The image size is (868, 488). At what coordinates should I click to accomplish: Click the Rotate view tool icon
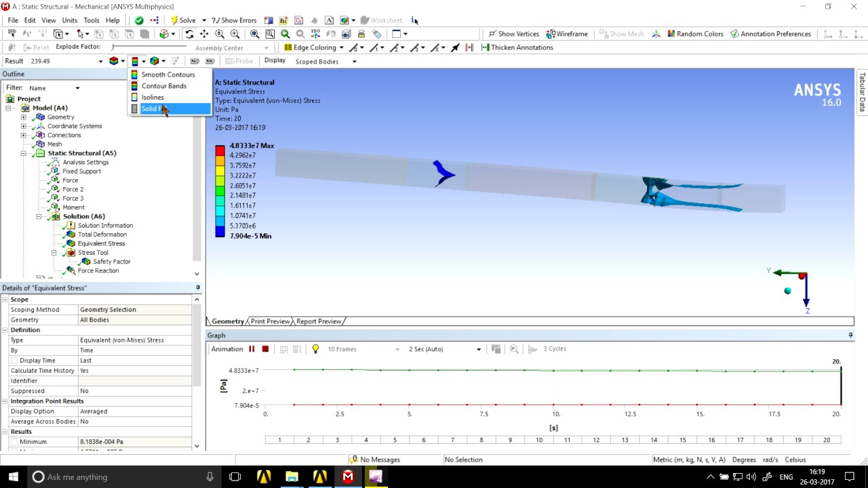pos(189,34)
